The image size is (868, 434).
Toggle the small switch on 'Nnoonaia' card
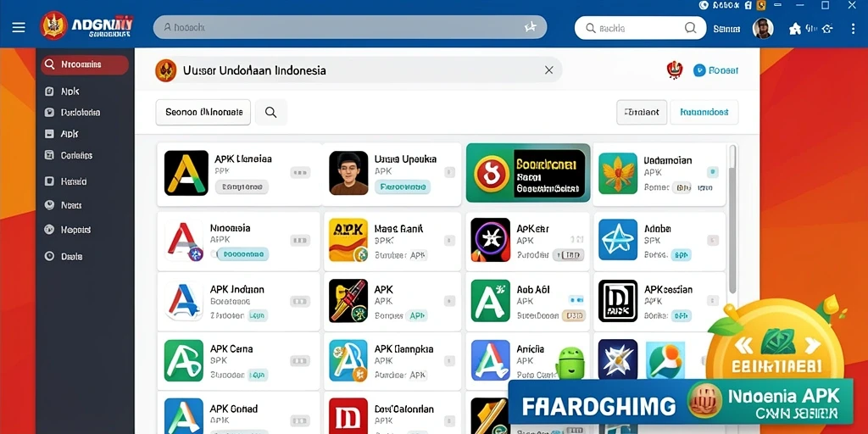click(x=300, y=240)
